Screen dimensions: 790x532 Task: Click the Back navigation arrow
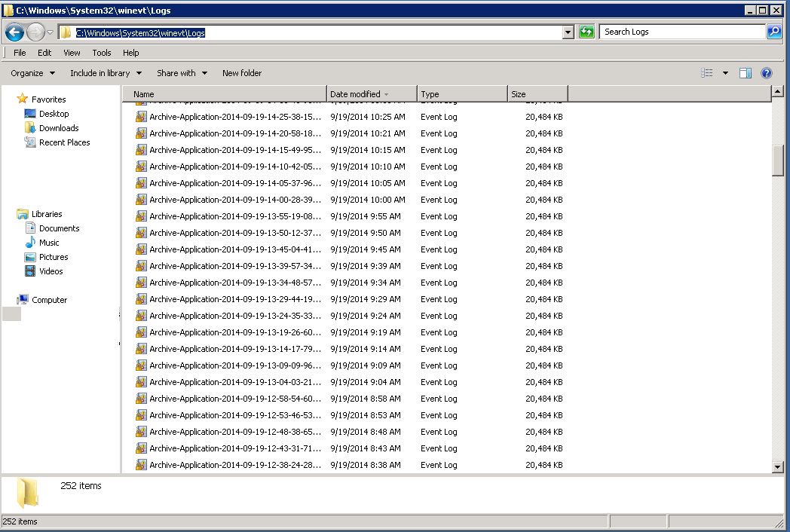click(x=15, y=31)
